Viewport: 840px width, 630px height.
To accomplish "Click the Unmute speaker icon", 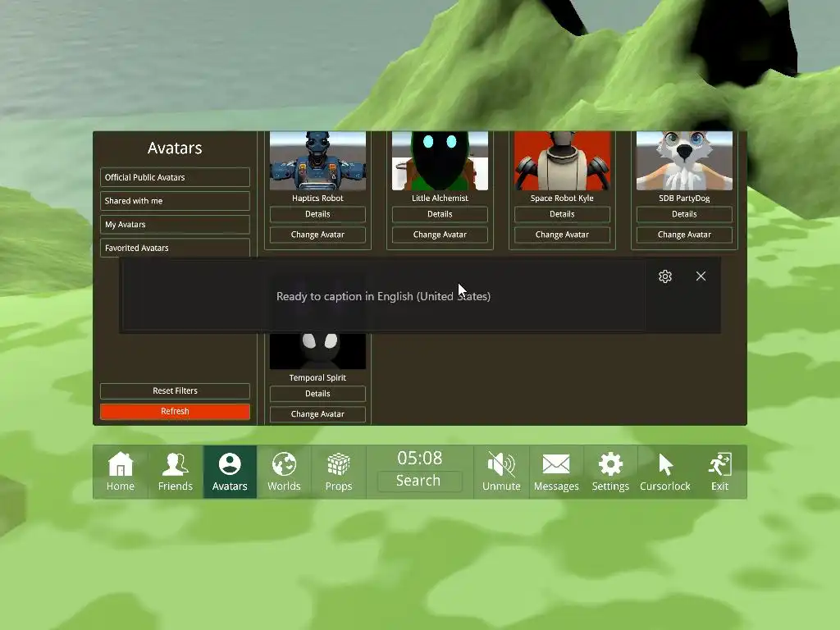I will 501,472.
